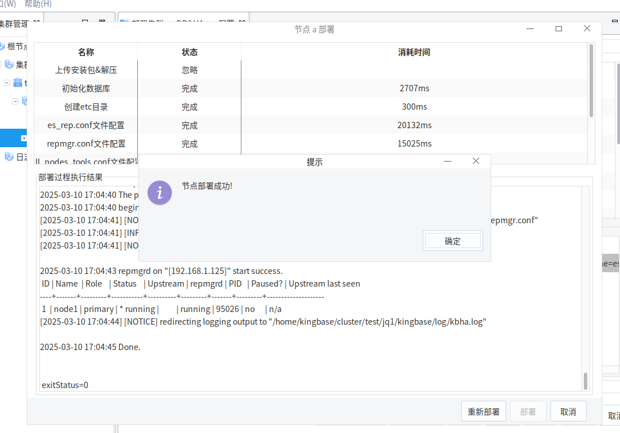Minimize the 节点 a 部署 window
This screenshot has height=433, width=620.
click(x=531, y=29)
